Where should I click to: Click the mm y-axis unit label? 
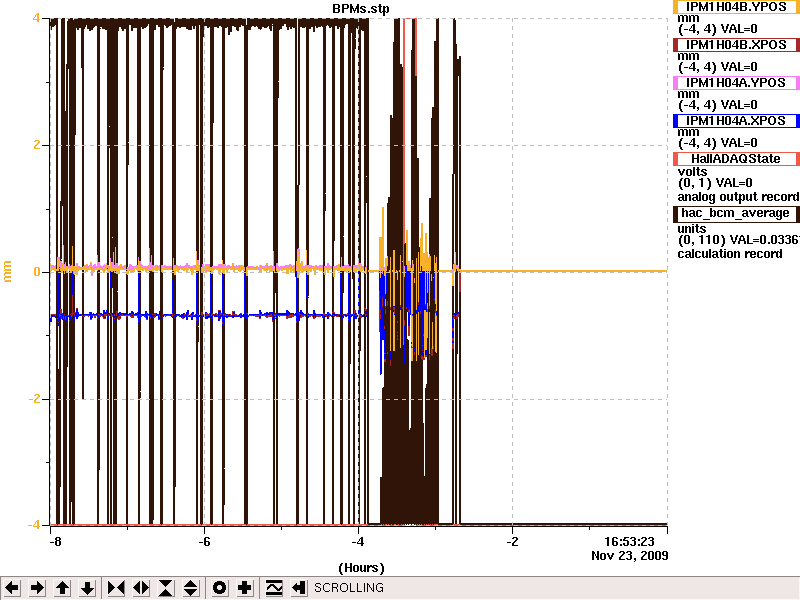[7, 271]
